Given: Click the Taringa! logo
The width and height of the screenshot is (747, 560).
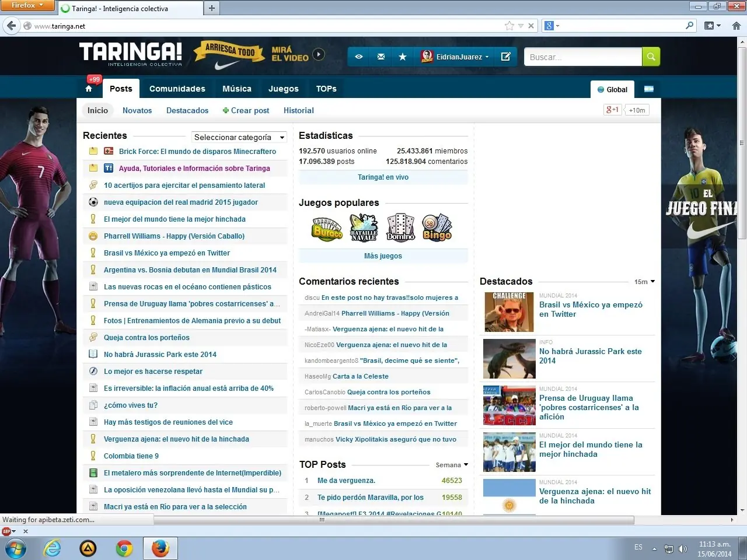Looking at the screenshot, I should pyautogui.click(x=131, y=54).
